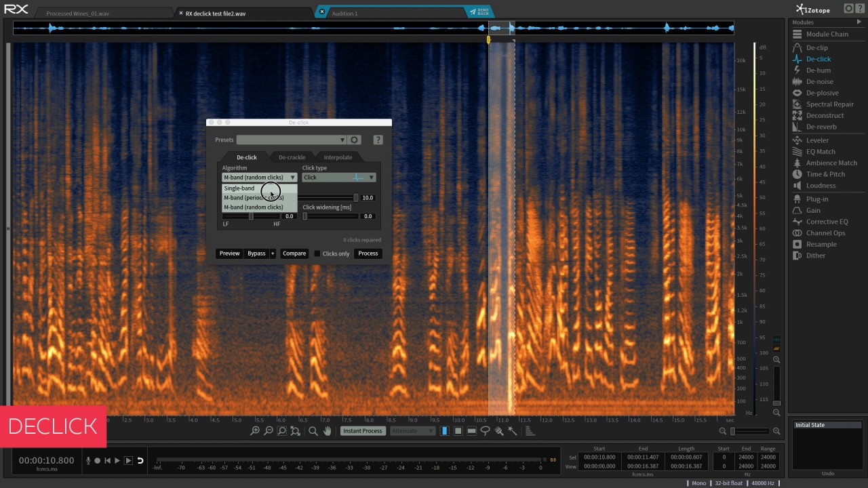Viewport: 868px width, 488px height.
Task: Click the Compare button
Action: [294, 253]
